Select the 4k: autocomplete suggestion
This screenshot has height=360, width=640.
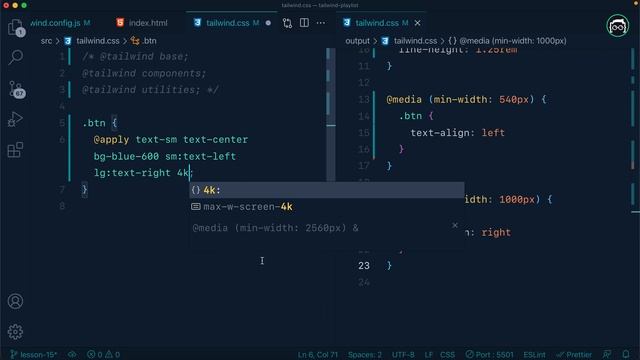point(327,190)
